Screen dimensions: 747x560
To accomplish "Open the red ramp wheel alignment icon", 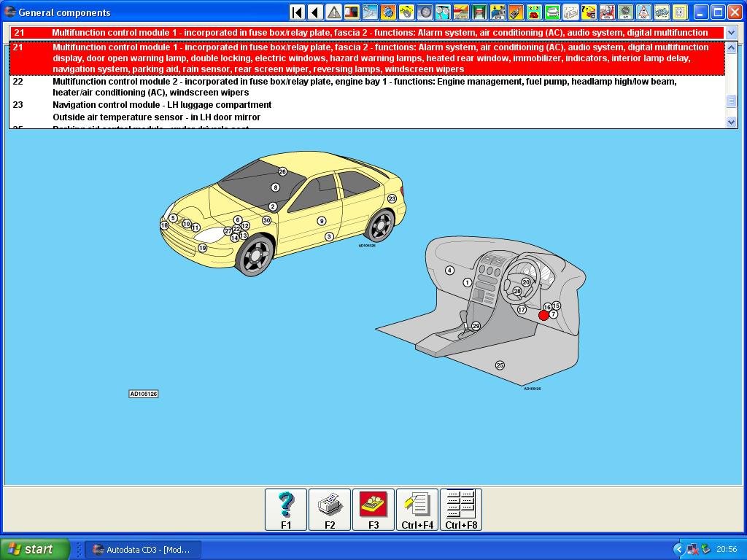I will (461, 12).
